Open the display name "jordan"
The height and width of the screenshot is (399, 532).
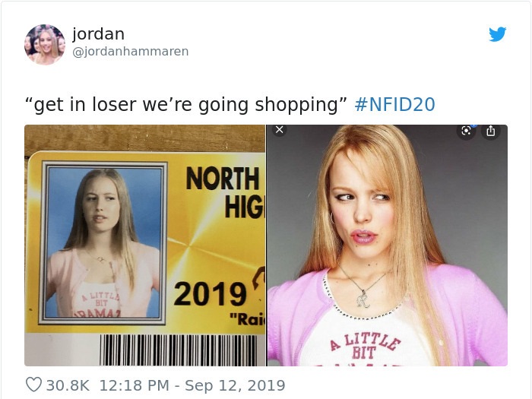coord(98,33)
